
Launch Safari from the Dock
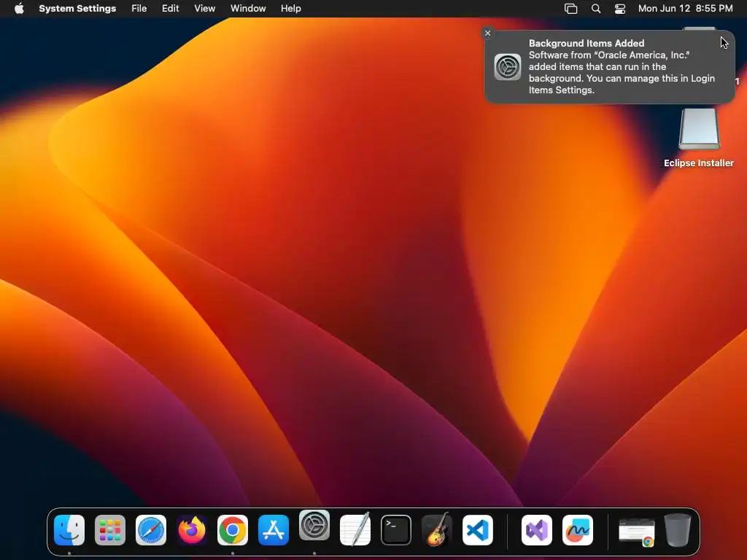point(151,530)
